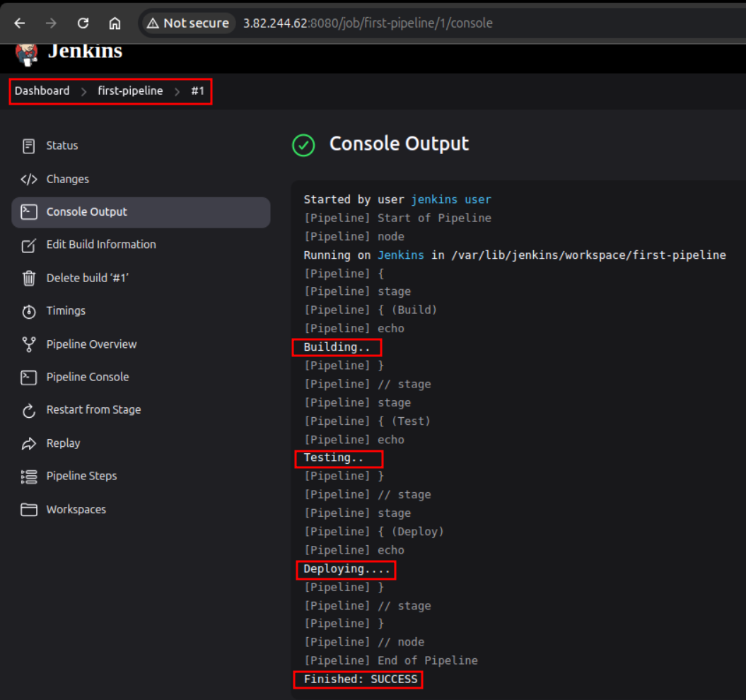This screenshot has width=746, height=700.
Task: Reload the page with the refresh icon
Action: pyautogui.click(x=83, y=23)
